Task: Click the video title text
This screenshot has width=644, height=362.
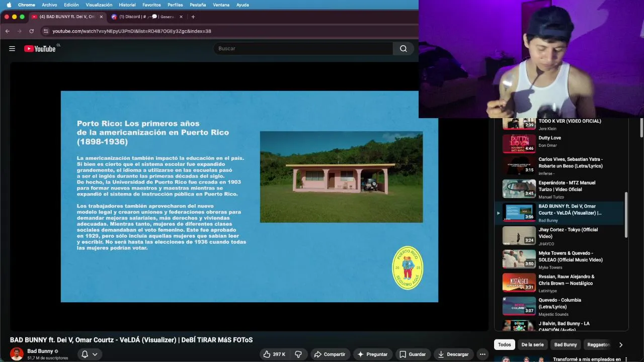Action: pos(131,340)
